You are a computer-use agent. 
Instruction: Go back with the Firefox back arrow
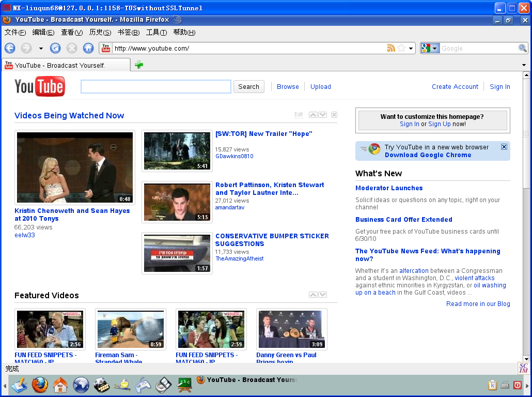10,48
